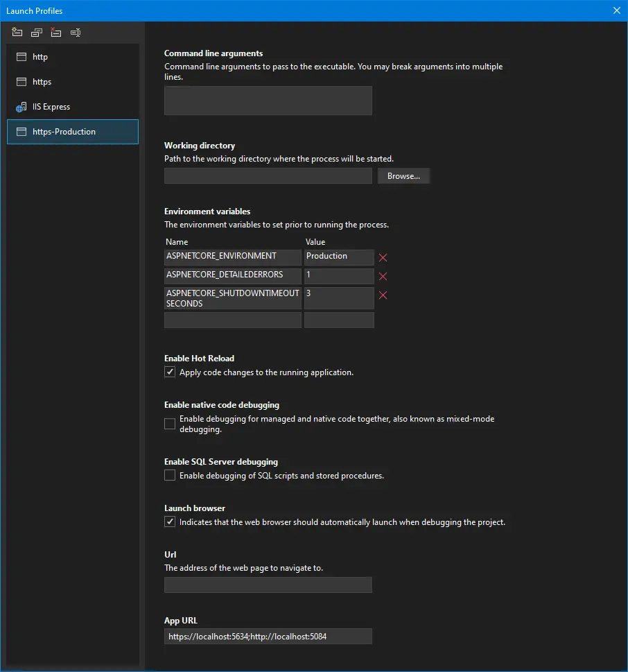Viewport: 628px width, 672px height.
Task: Remove the ASPNETCORE_ENVIRONMENT variable with red X
Action: point(383,258)
